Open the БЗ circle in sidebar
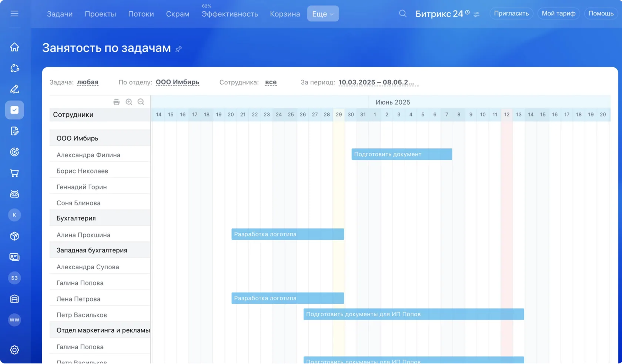This screenshot has height=364, width=622. (x=14, y=278)
